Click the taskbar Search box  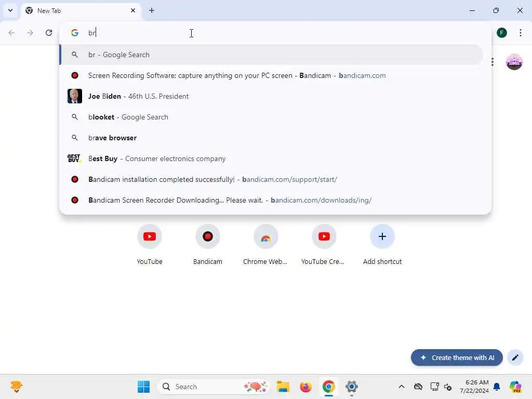[x=214, y=387]
